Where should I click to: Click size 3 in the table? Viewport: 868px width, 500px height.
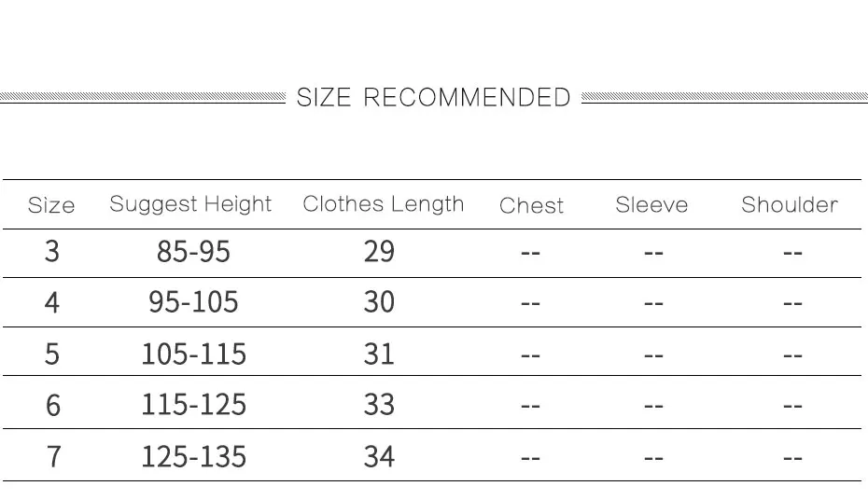(x=52, y=252)
